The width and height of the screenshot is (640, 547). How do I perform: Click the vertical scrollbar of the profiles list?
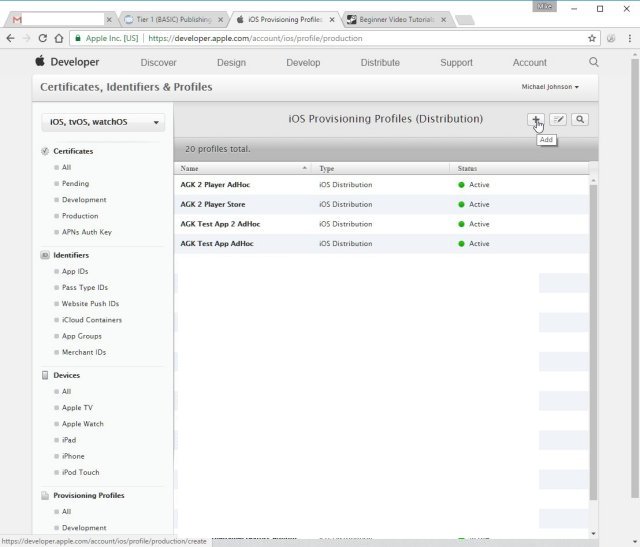pos(593,340)
